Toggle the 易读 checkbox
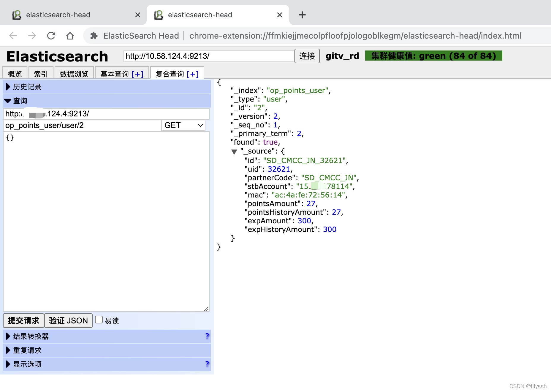The image size is (551, 392). click(99, 320)
